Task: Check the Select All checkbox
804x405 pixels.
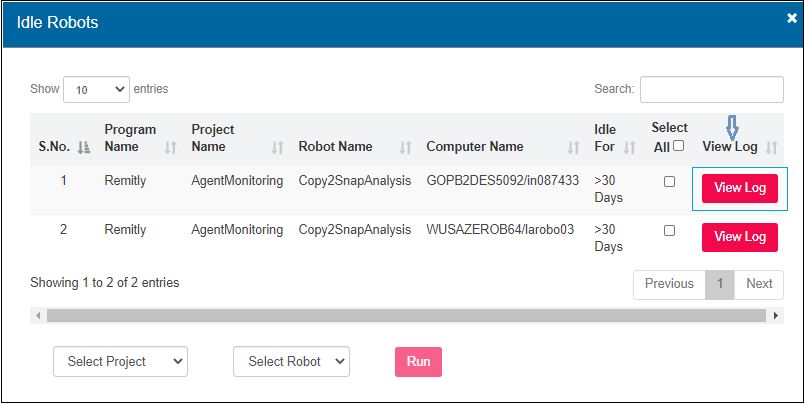Action: point(679,146)
